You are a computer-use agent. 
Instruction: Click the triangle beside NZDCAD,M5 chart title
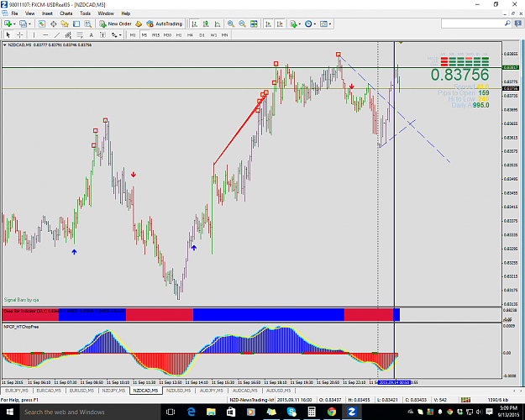point(5,45)
